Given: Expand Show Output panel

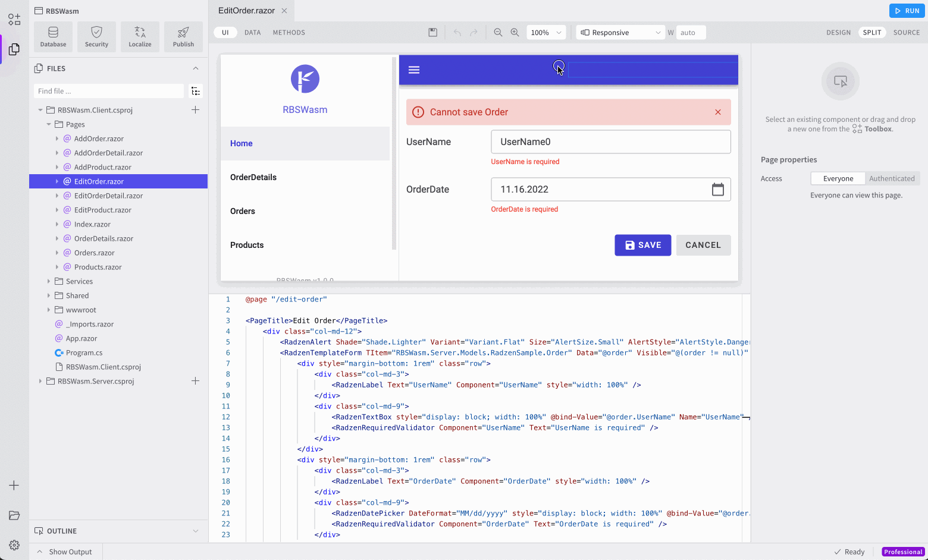Looking at the screenshot, I should [65, 552].
